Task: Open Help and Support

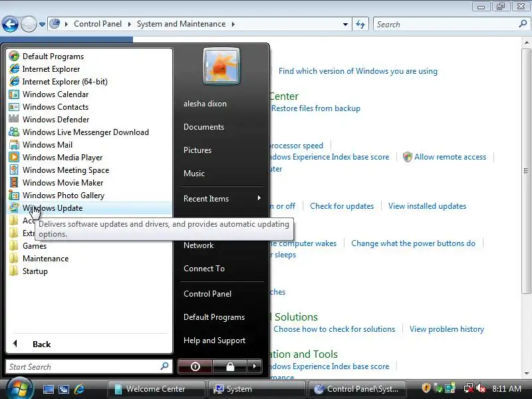Action: point(214,340)
